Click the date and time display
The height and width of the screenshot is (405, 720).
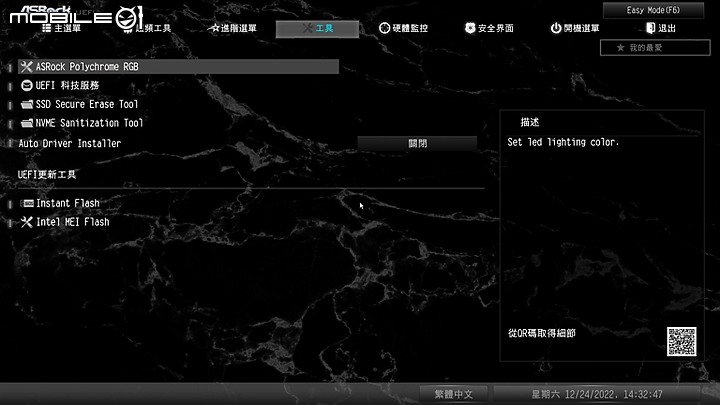pos(596,394)
